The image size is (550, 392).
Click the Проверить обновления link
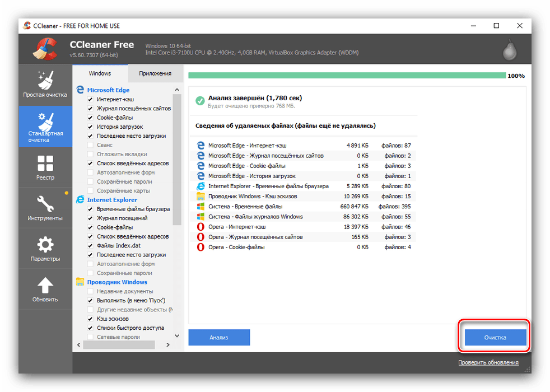click(488, 362)
